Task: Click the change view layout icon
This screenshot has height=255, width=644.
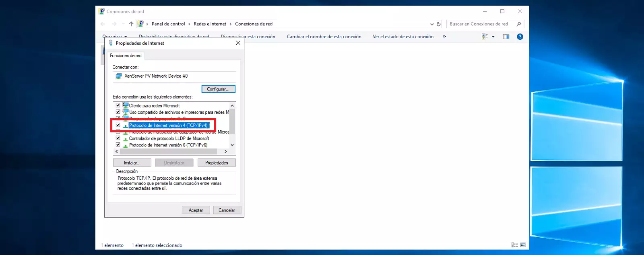Action: (485, 37)
